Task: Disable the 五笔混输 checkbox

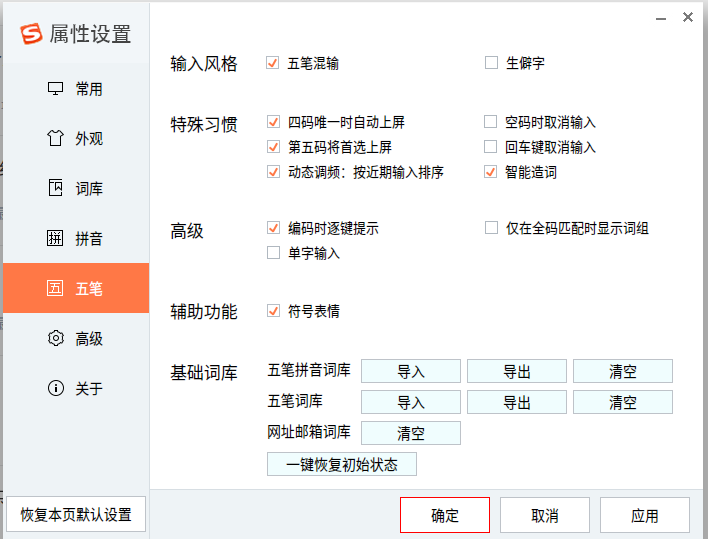Action: pos(273,63)
